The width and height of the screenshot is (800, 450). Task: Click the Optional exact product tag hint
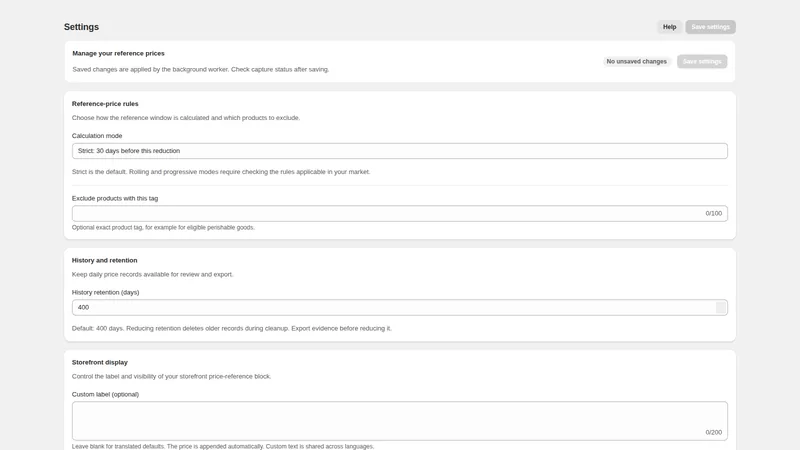tap(163, 228)
